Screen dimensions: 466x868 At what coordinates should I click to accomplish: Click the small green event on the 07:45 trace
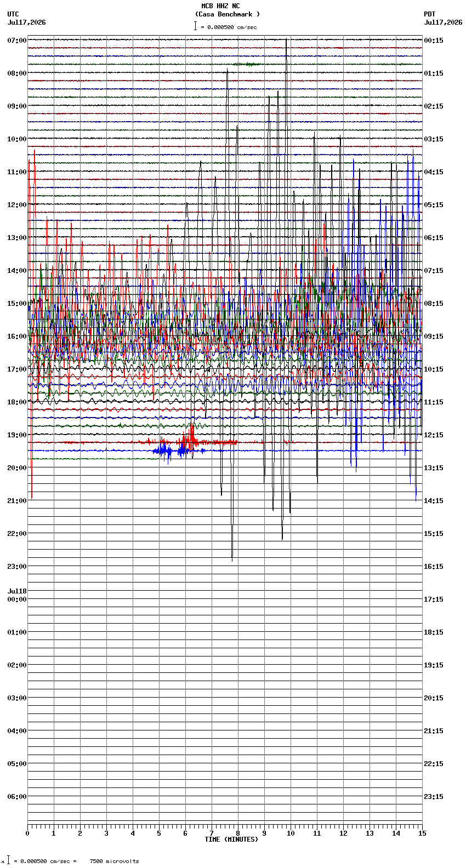click(x=247, y=64)
